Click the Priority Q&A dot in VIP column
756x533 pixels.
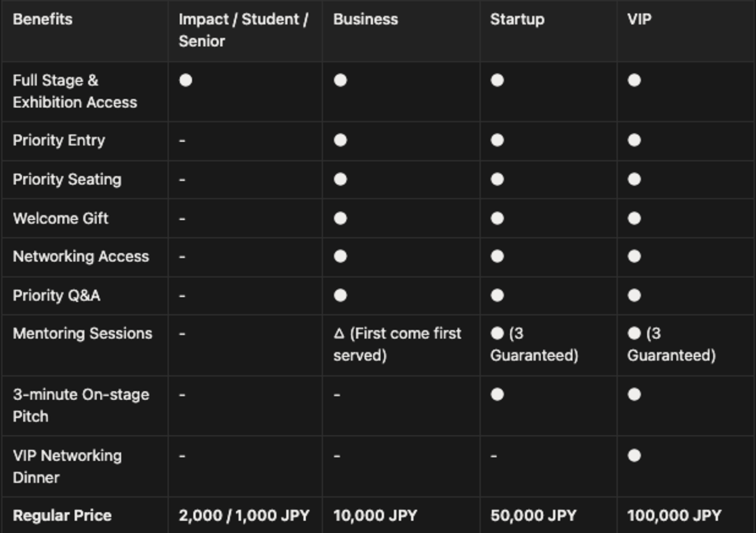(x=634, y=295)
